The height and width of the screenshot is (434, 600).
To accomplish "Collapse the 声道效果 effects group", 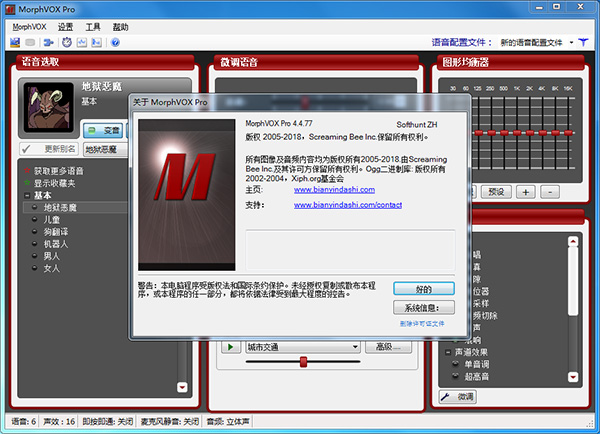I will [448, 352].
